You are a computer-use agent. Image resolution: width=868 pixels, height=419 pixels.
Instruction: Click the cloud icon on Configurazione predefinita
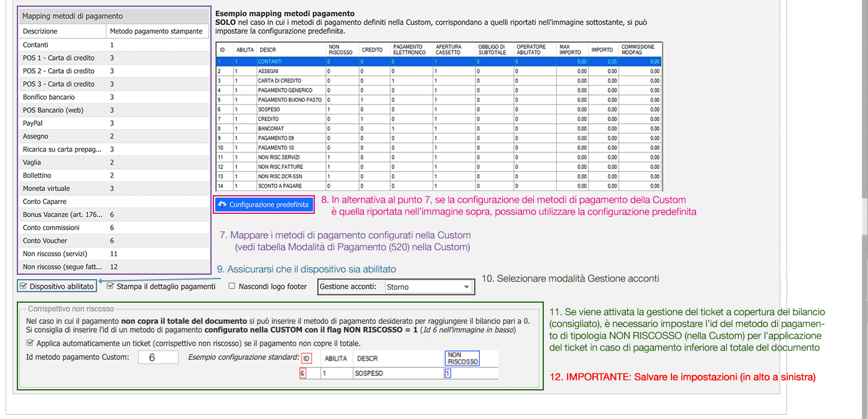[x=222, y=205]
